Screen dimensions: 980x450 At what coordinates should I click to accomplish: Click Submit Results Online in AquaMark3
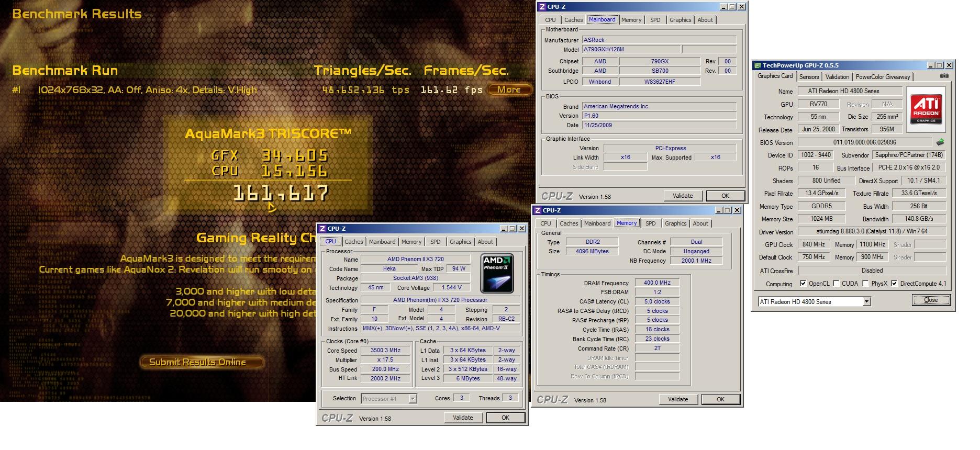tap(202, 362)
